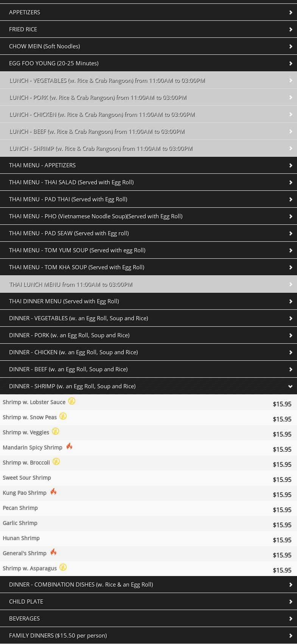Click gluten-free icon beside Shrimp w. Asparagus
Image resolution: width=297 pixels, height=644 pixels.
pos(63,567)
